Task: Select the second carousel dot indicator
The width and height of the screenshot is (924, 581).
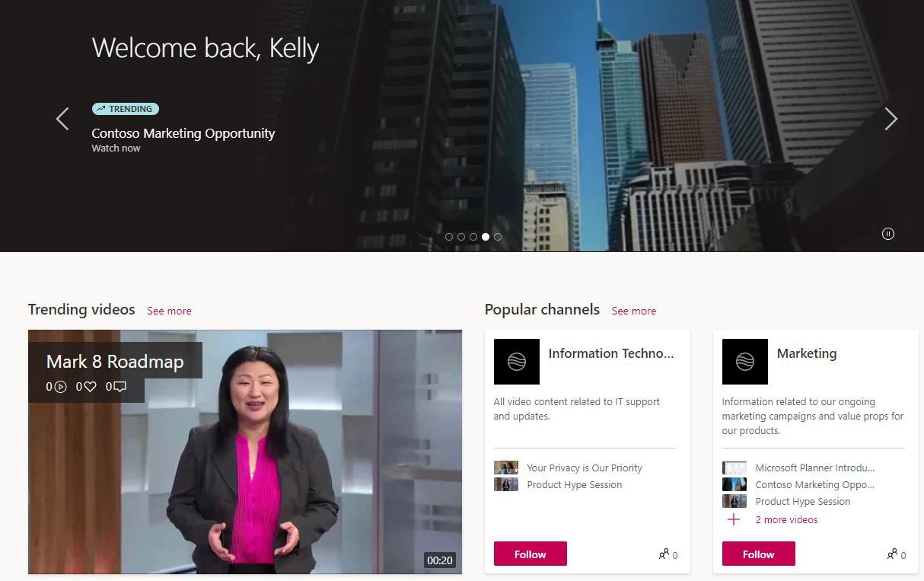Action: click(461, 237)
